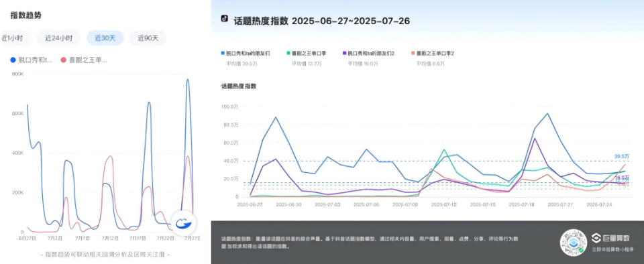Image resolution: width=644 pixels, height=264 pixels.
Task: Click the 800K label on left chart
Action: pyautogui.click(x=17, y=74)
